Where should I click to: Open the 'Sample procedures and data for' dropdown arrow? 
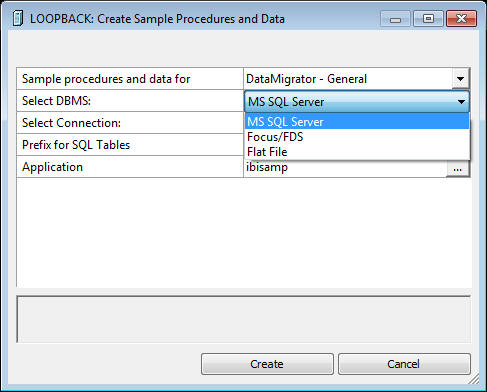460,79
